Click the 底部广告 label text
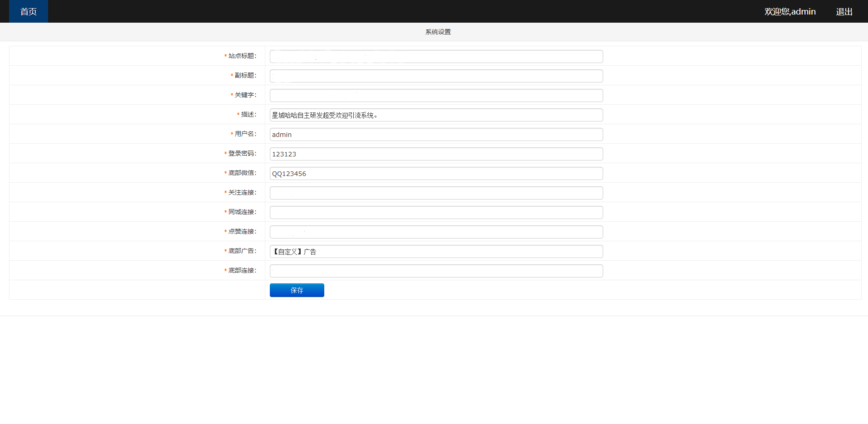This screenshot has height=424, width=868. pos(242,251)
